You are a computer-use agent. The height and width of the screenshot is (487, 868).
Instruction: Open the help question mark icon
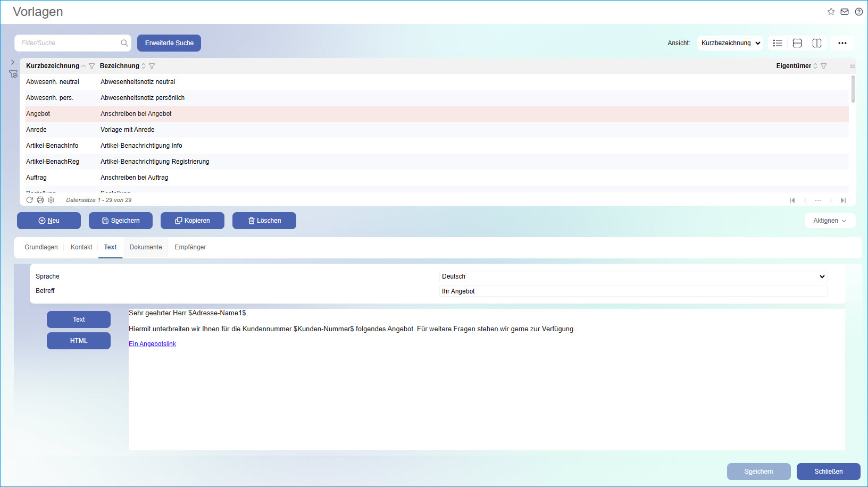(858, 12)
